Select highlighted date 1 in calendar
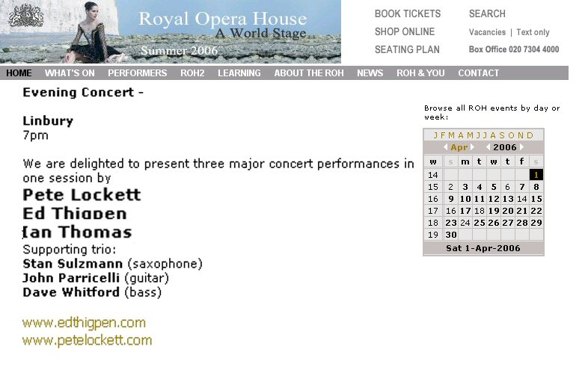This screenshot has height=367, width=588. tap(536, 175)
